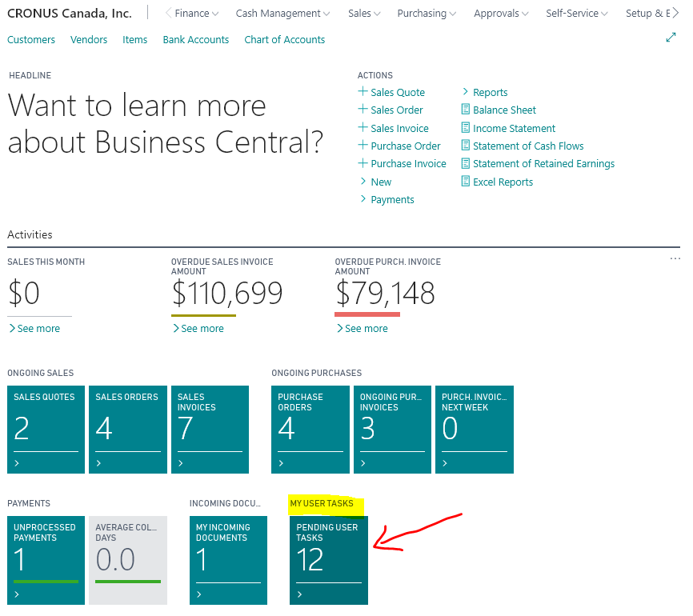Screen dimensions: 693x616
Task: Create a new Purchase Invoice
Action: (408, 163)
